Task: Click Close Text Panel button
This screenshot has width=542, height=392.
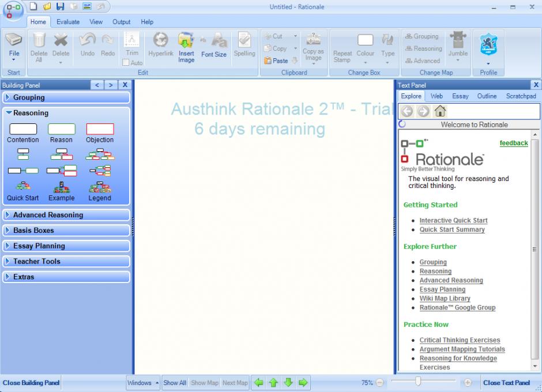Action: click(506, 383)
